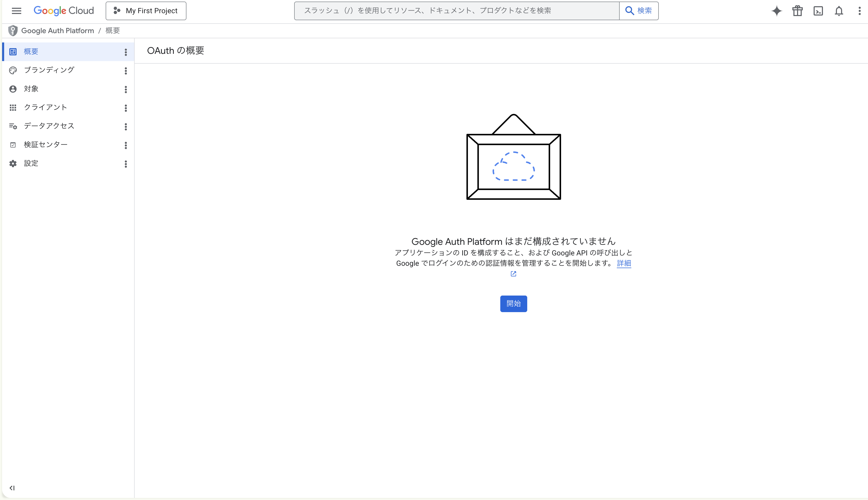
Task: Open the main navigation hamburger menu
Action: (x=17, y=11)
